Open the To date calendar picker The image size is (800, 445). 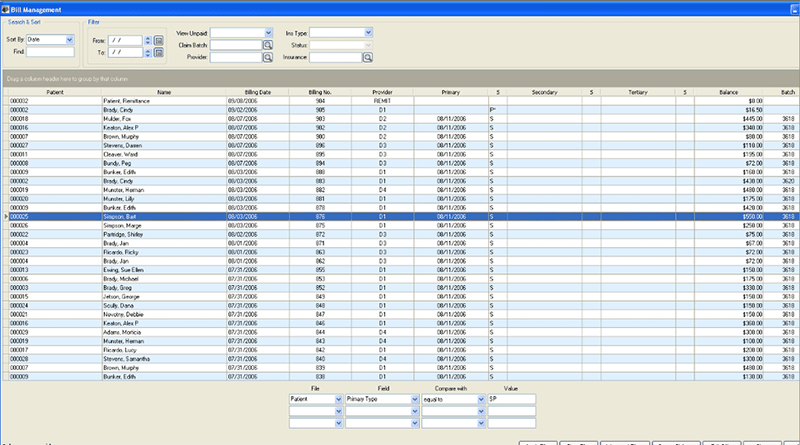[159, 52]
